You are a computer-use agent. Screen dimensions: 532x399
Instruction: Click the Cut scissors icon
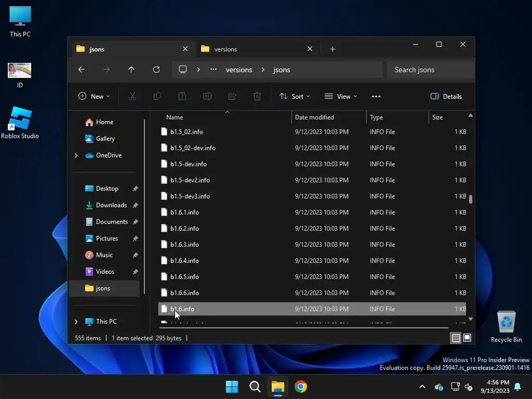click(x=132, y=96)
